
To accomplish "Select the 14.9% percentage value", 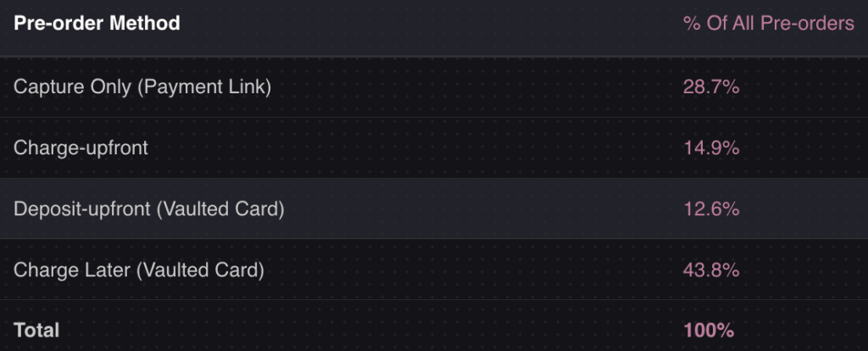I will [711, 148].
